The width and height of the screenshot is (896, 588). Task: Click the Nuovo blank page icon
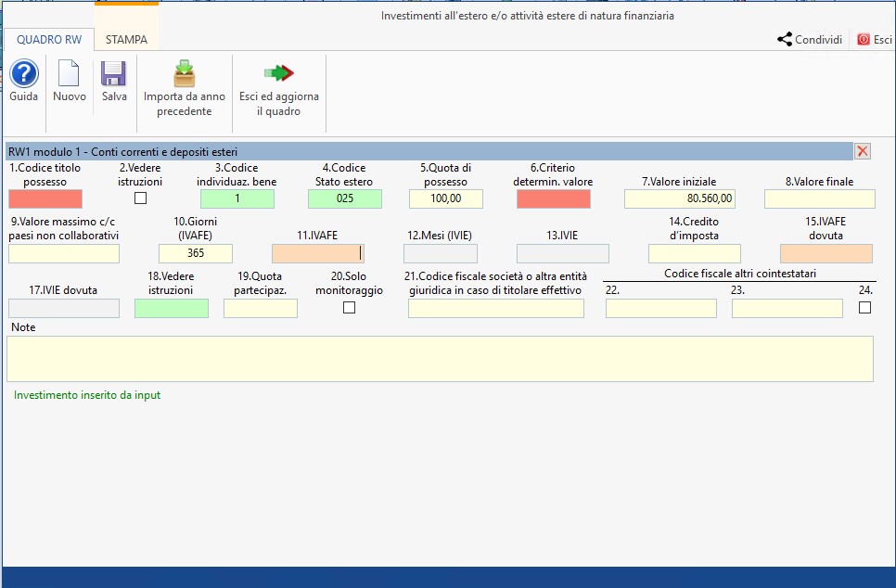[69, 74]
